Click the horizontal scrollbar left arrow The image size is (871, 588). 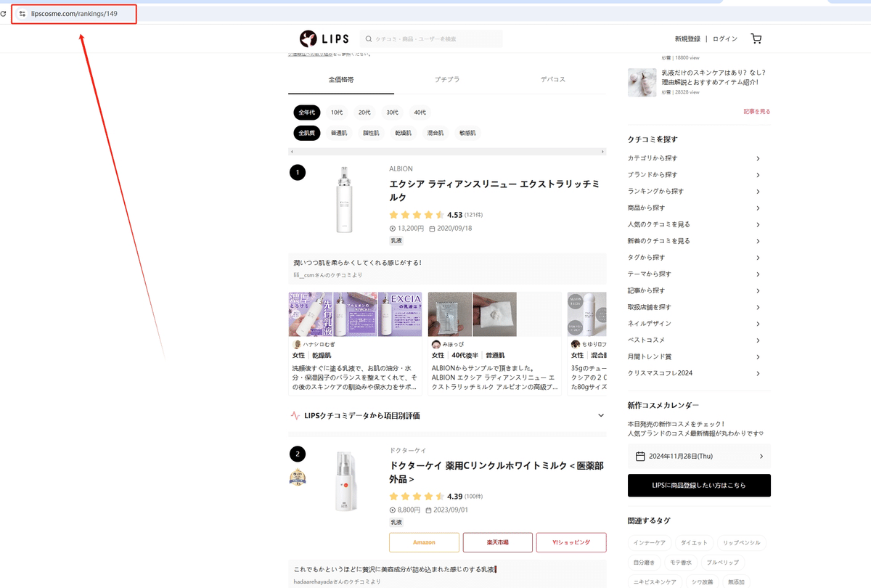[x=291, y=152]
